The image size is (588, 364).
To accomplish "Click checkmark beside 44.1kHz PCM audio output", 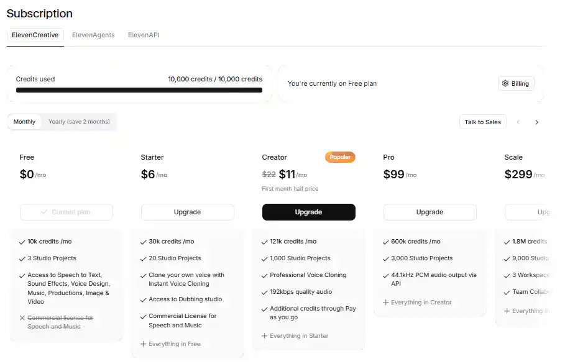I will coord(385,276).
